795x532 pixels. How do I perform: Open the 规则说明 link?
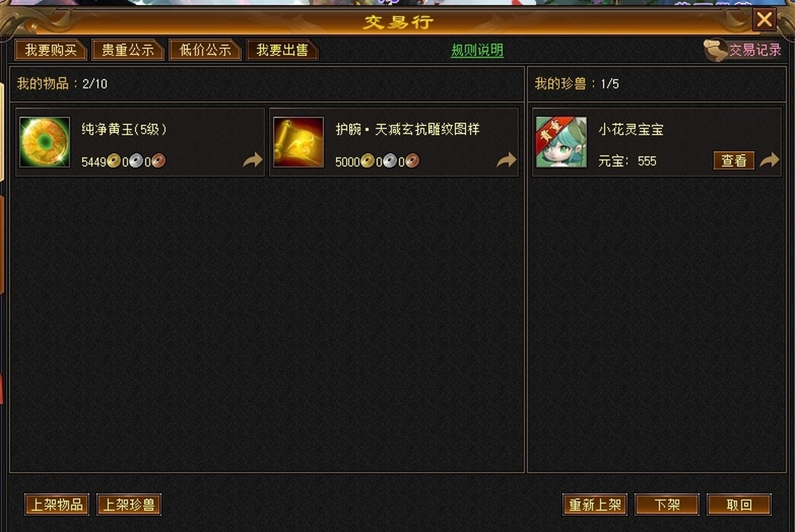pos(477,50)
